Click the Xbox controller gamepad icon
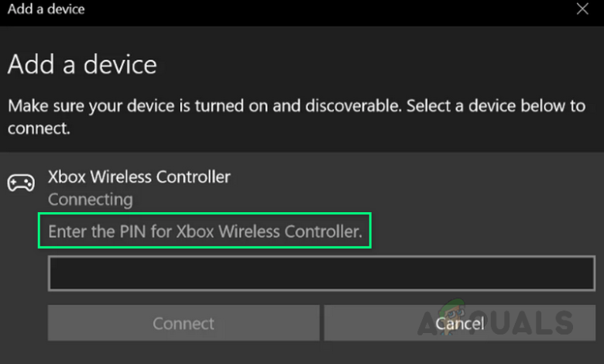Viewport: 604px width, 364px height. click(20, 184)
